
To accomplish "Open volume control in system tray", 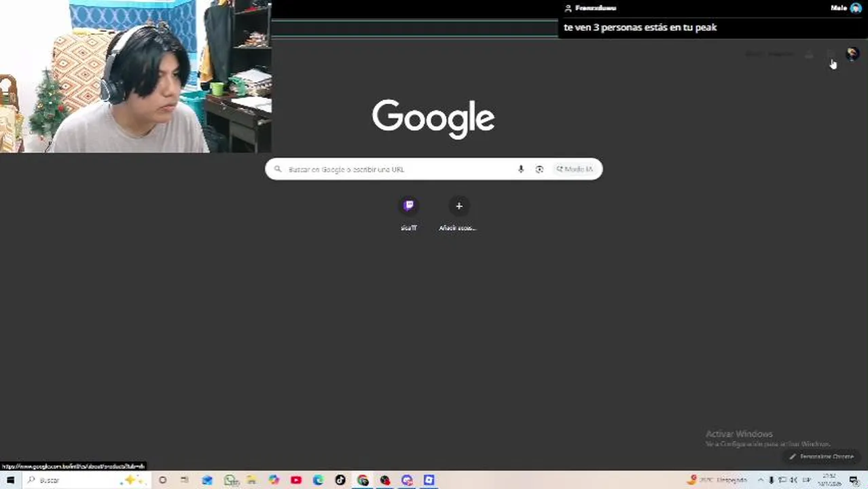I will click(x=794, y=480).
